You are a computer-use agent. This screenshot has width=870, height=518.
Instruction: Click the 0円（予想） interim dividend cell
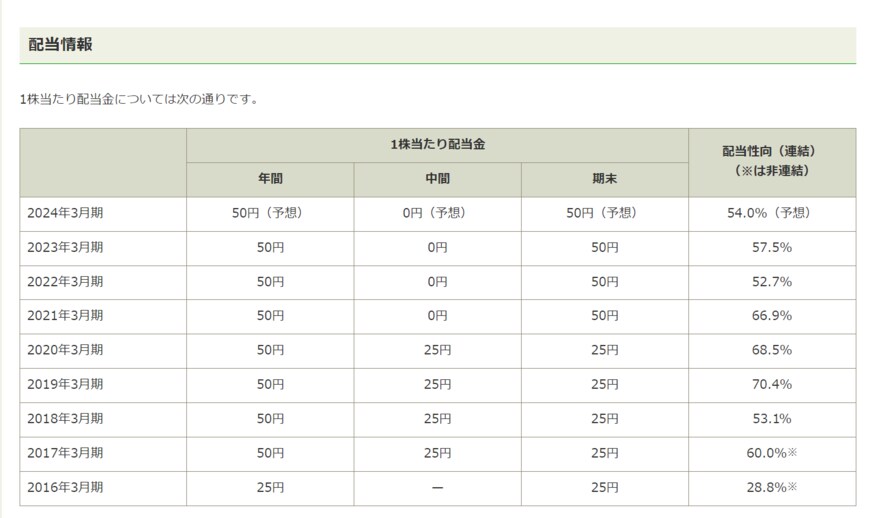[437, 213]
